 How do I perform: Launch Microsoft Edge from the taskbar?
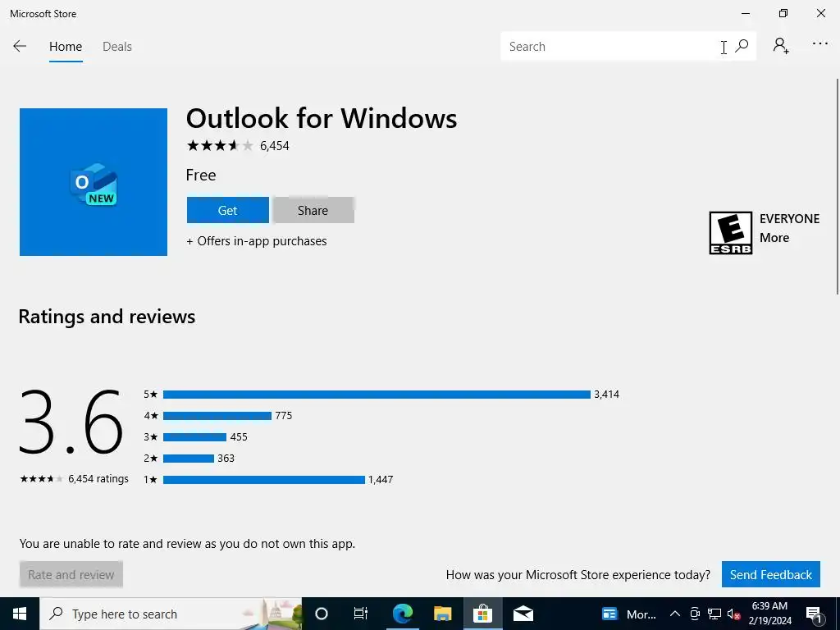click(x=402, y=614)
